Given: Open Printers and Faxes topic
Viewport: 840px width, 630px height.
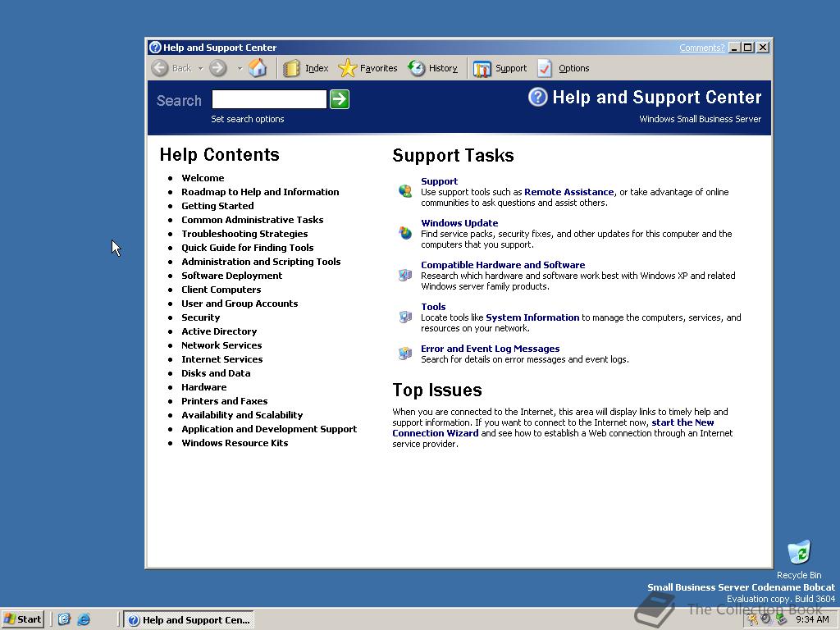Looking at the screenshot, I should tap(225, 400).
